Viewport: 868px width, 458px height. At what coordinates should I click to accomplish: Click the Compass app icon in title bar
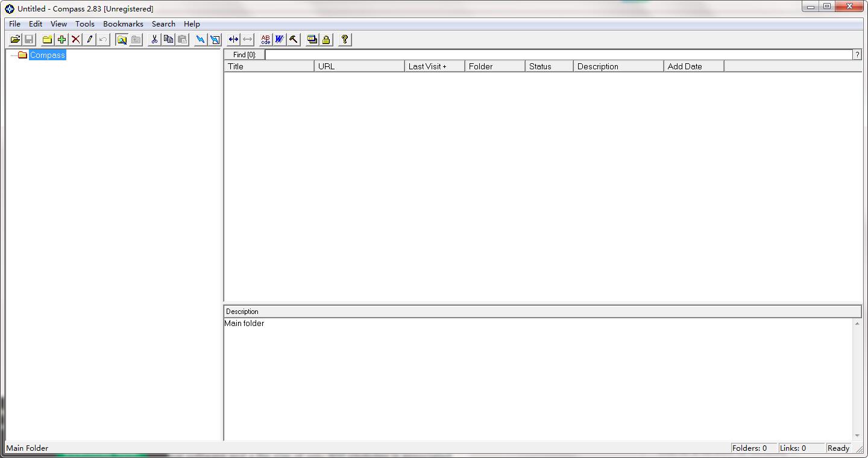pos(10,8)
